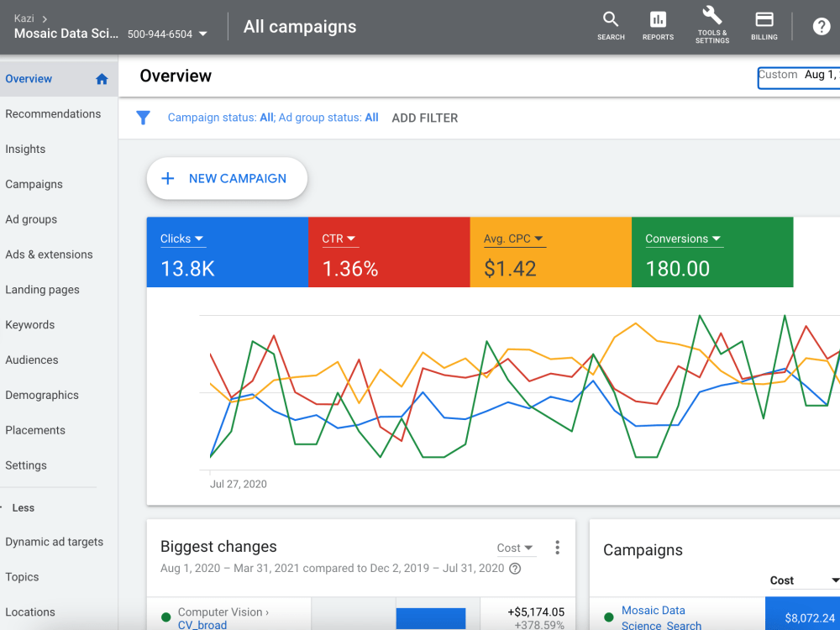The width and height of the screenshot is (840, 630).
Task: Collapse sidebar with the Less toggle
Action: [x=23, y=508]
